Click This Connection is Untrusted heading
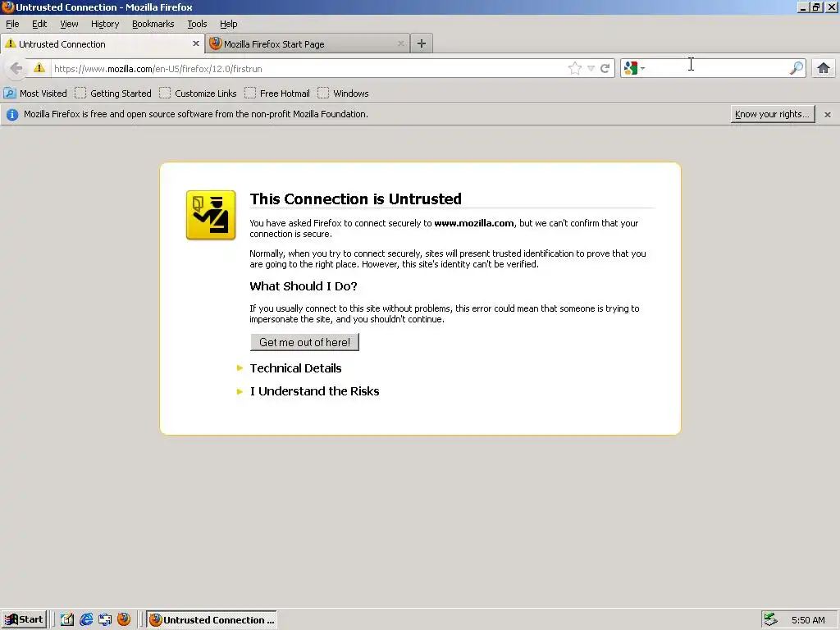840x630 pixels. 356,199
